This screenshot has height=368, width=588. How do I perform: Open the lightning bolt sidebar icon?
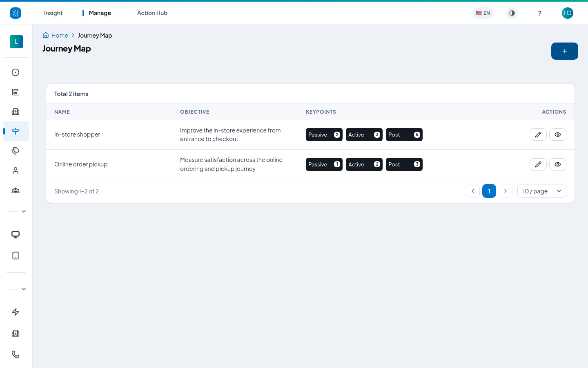click(16, 312)
